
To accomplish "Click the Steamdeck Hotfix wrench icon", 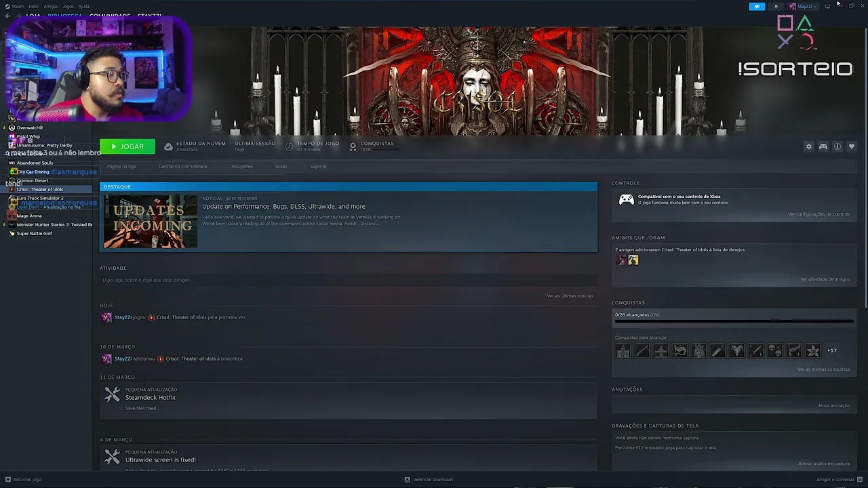I will (112, 394).
